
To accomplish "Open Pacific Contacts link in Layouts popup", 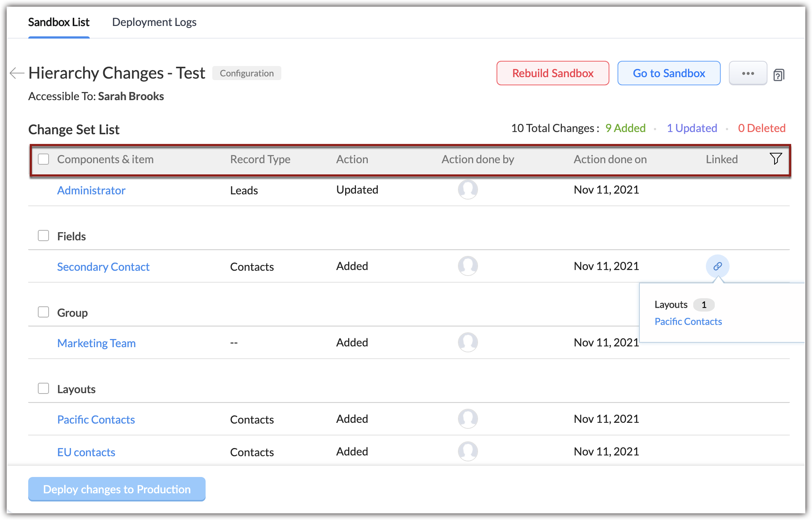I will click(x=688, y=322).
